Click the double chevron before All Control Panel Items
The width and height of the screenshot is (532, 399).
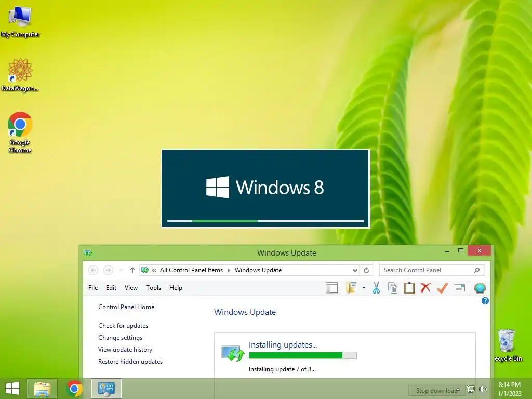(x=154, y=270)
